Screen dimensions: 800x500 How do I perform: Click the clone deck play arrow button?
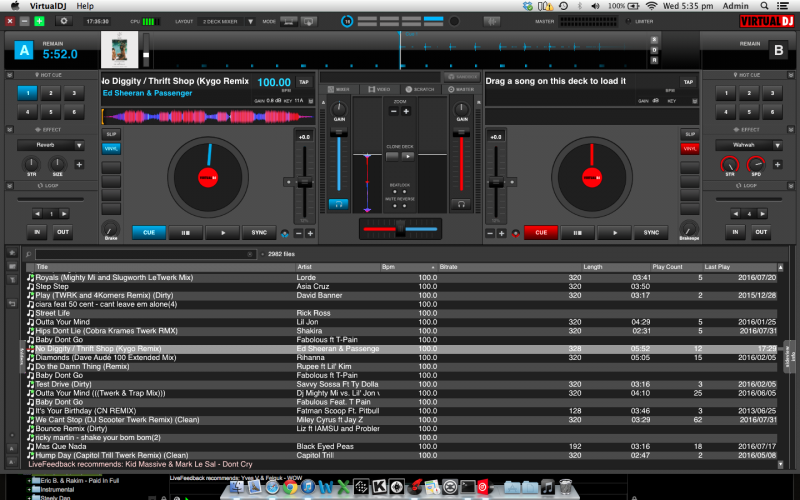[x=408, y=157]
